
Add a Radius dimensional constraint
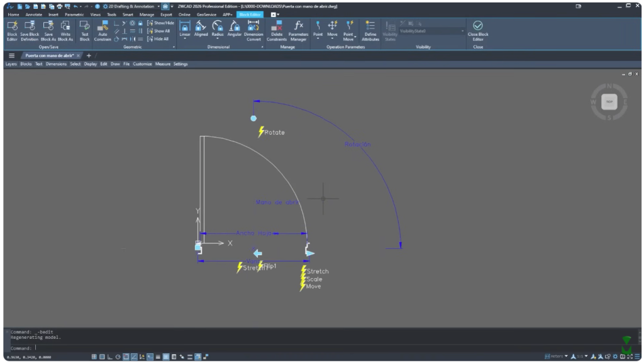coord(217,29)
